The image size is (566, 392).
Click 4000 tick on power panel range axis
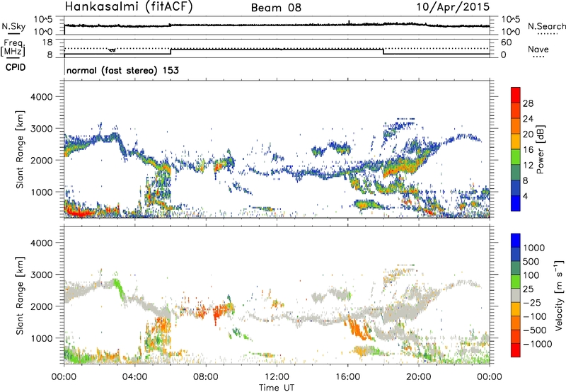pyautogui.click(x=42, y=97)
